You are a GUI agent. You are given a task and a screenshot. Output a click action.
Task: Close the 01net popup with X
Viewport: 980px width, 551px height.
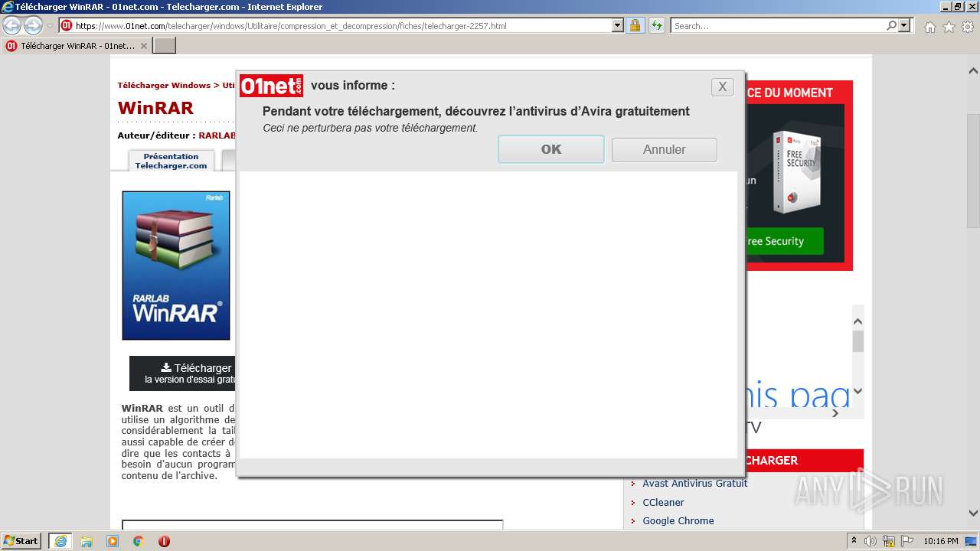click(x=722, y=86)
